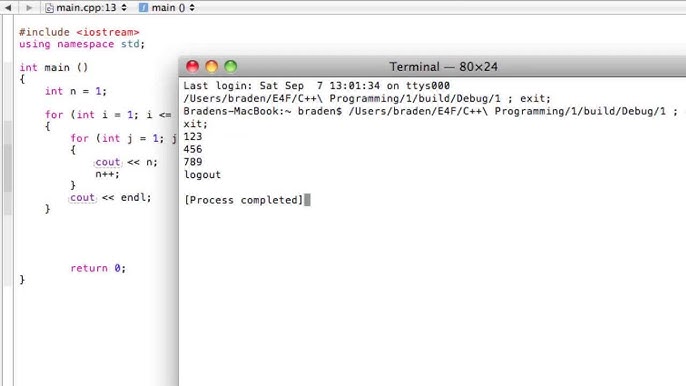Click the 'logout' line in Terminal output

tap(202, 175)
